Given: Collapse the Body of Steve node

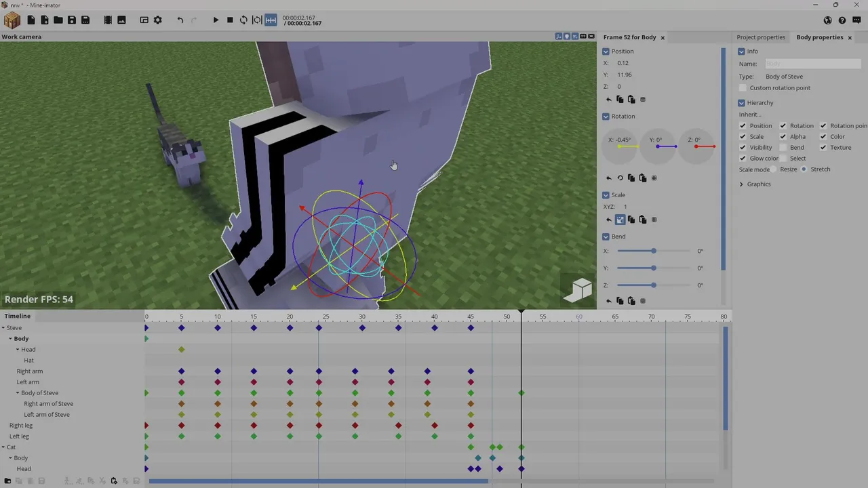Looking at the screenshot, I should (18, 393).
